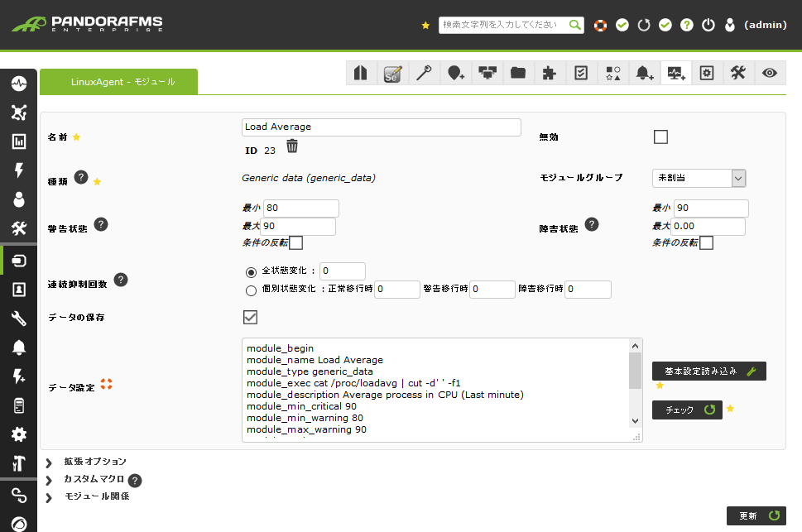This screenshot has width=802, height=532.
Task: Select the 個別状態変化 radio button
Action: click(251, 290)
